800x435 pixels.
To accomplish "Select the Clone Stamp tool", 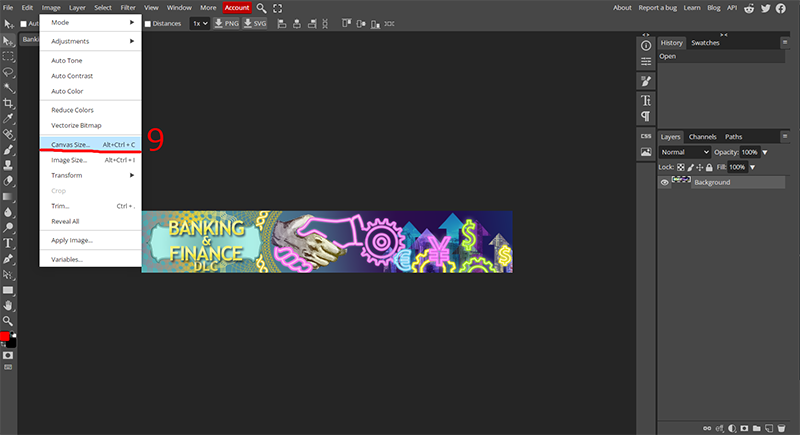I will point(8,165).
